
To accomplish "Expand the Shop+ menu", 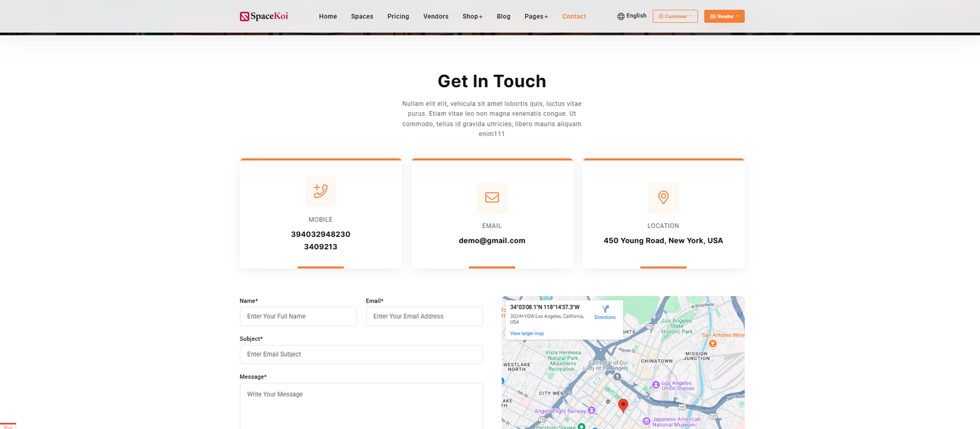I will pos(472,17).
